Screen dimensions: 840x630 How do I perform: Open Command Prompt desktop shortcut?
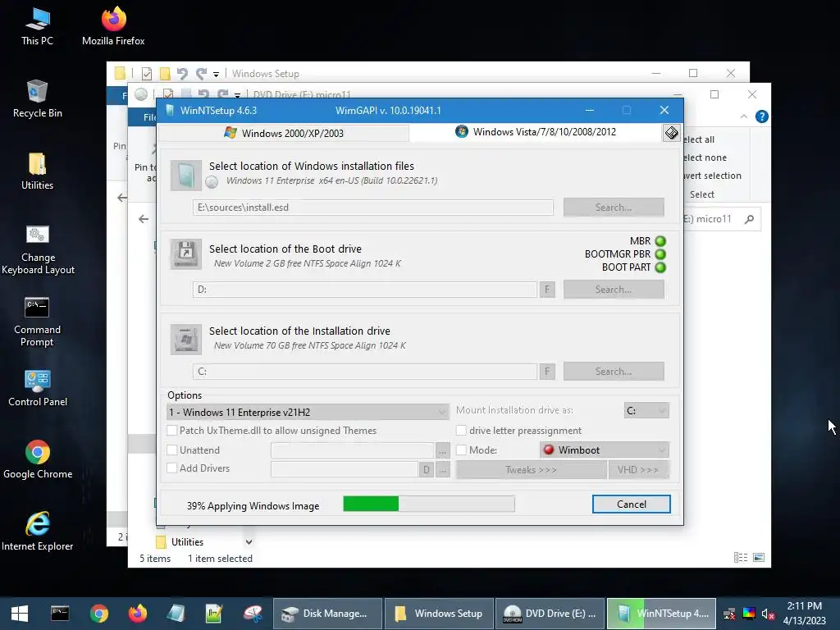pyautogui.click(x=38, y=322)
